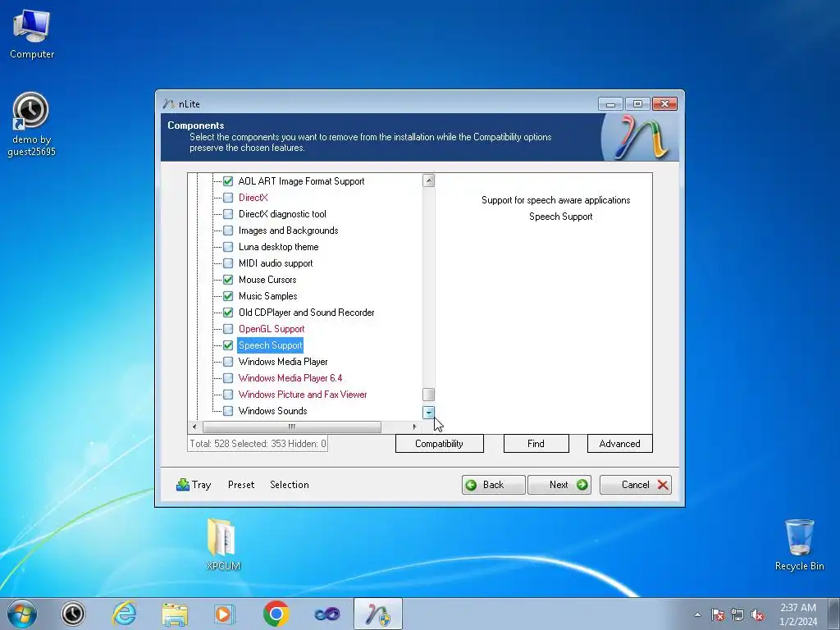This screenshot has height=630, width=840.
Task: Check Images and Backgrounds checkbox
Action: coord(228,231)
